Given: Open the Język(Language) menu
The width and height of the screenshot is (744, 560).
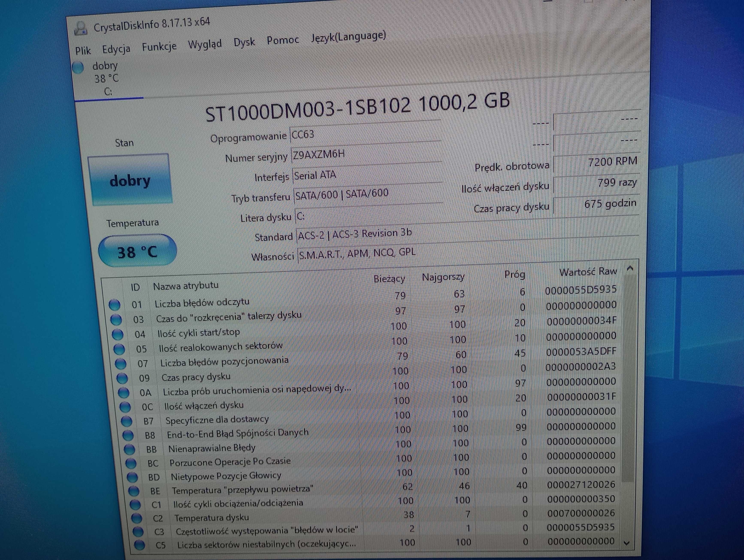Looking at the screenshot, I should pos(348,36).
